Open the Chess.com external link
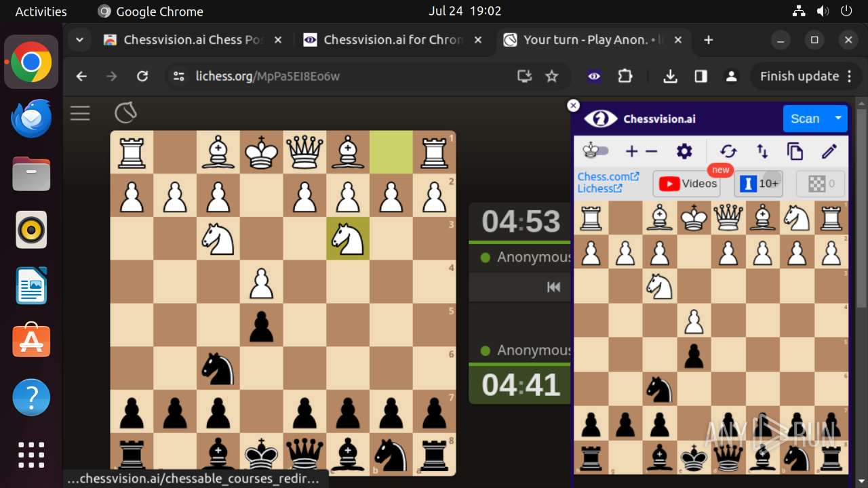Image resolution: width=868 pixels, height=488 pixels. click(608, 176)
